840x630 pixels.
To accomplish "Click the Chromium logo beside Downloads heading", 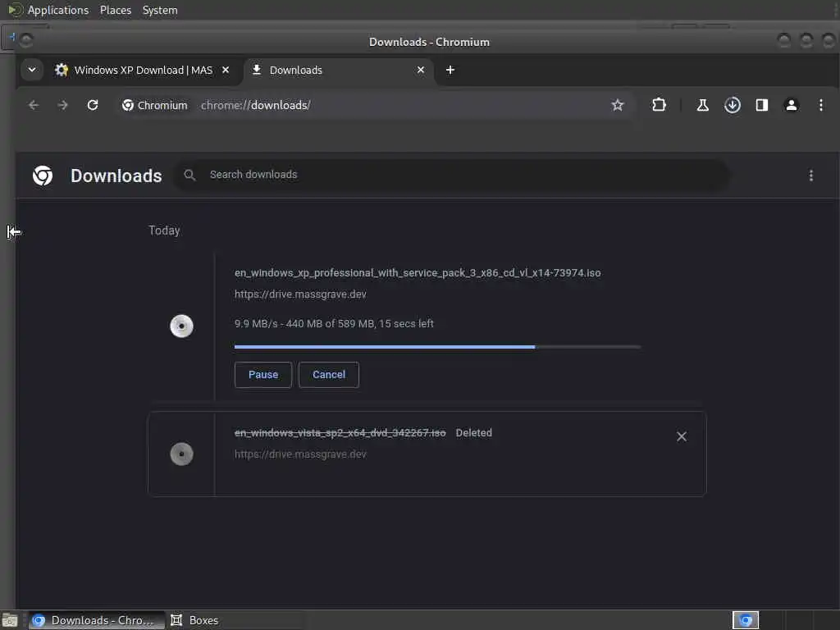I will (x=43, y=176).
